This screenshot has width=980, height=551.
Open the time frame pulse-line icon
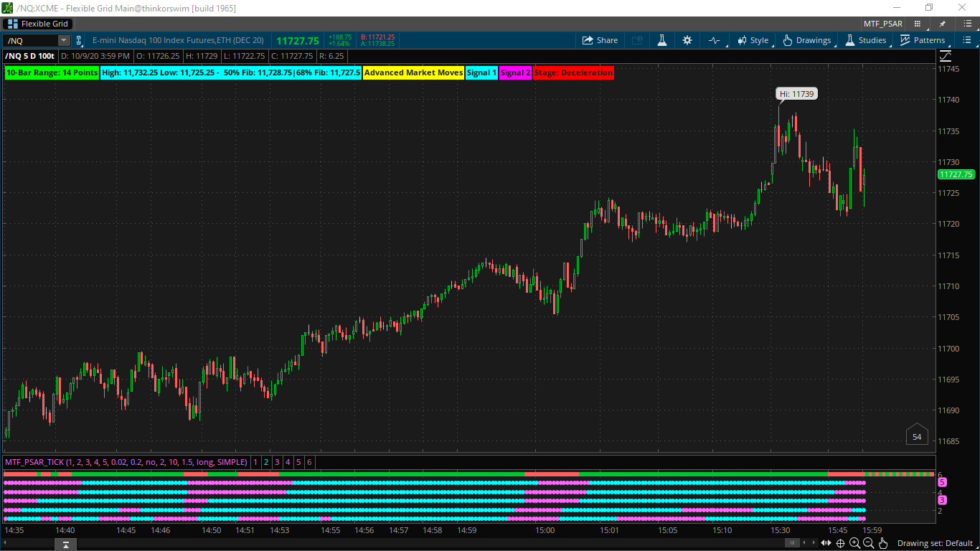click(715, 40)
